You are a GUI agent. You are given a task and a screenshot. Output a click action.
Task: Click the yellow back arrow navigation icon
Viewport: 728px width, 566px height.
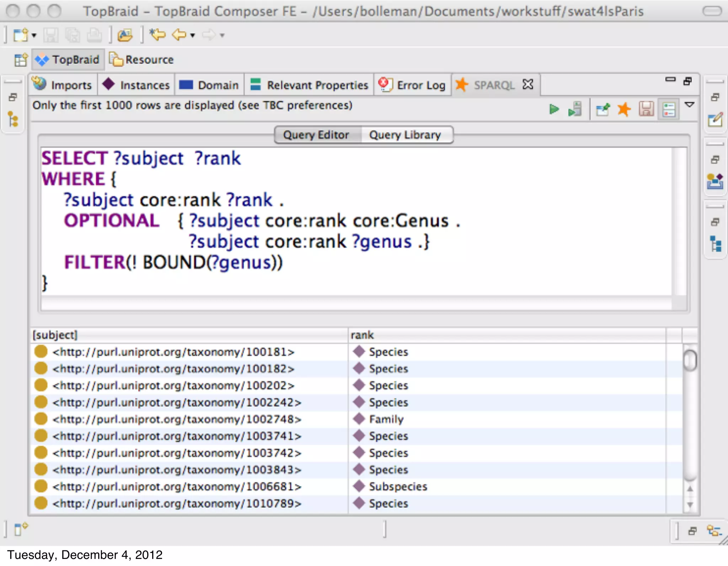coord(179,35)
